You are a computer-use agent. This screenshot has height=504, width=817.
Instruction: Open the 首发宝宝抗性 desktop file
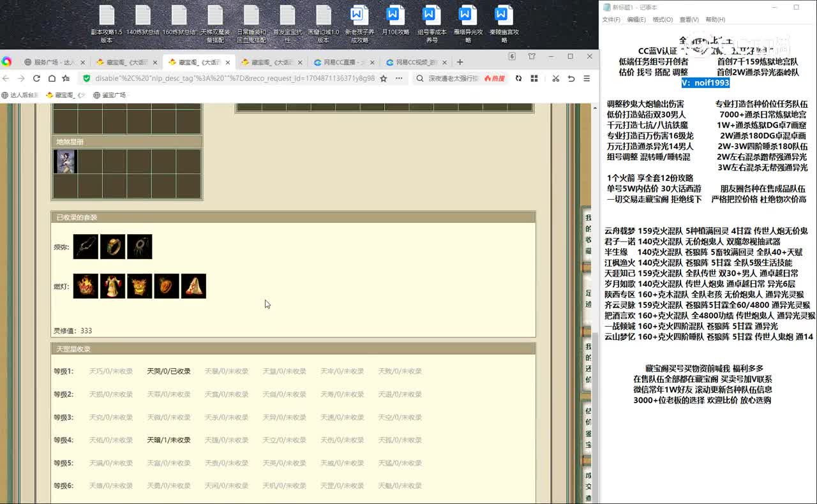[x=287, y=24]
